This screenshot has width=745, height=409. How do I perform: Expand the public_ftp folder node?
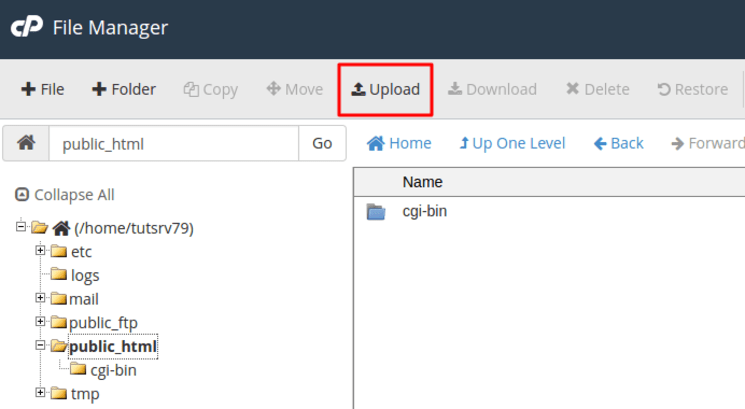point(40,322)
